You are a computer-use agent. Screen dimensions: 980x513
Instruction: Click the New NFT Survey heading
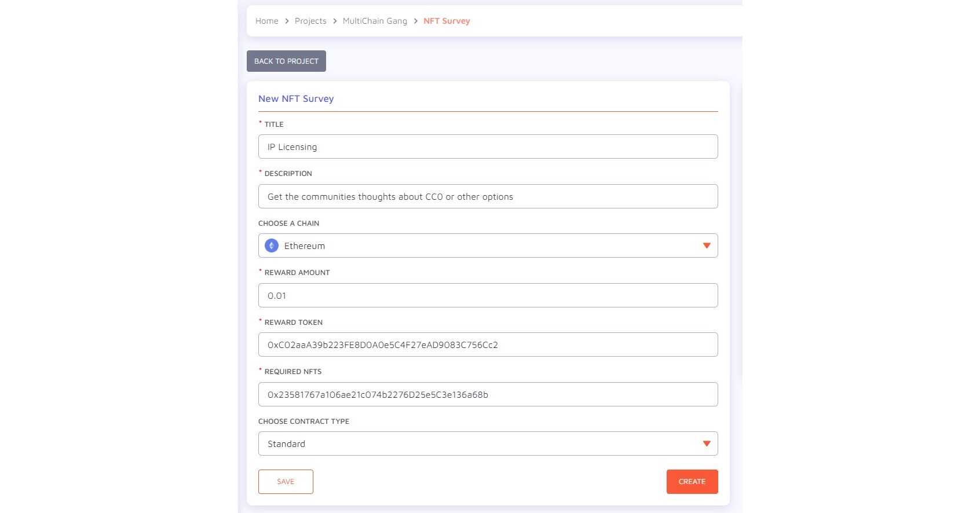point(296,98)
